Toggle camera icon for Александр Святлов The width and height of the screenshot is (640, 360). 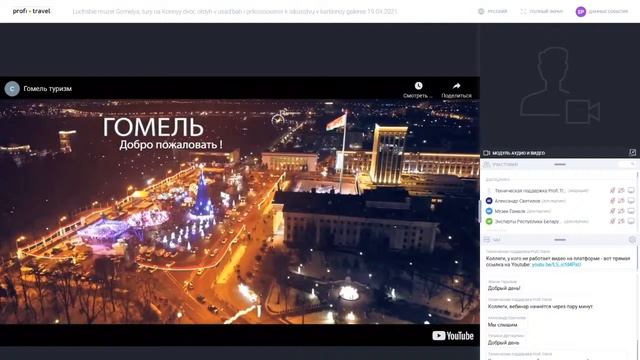tap(621, 201)
